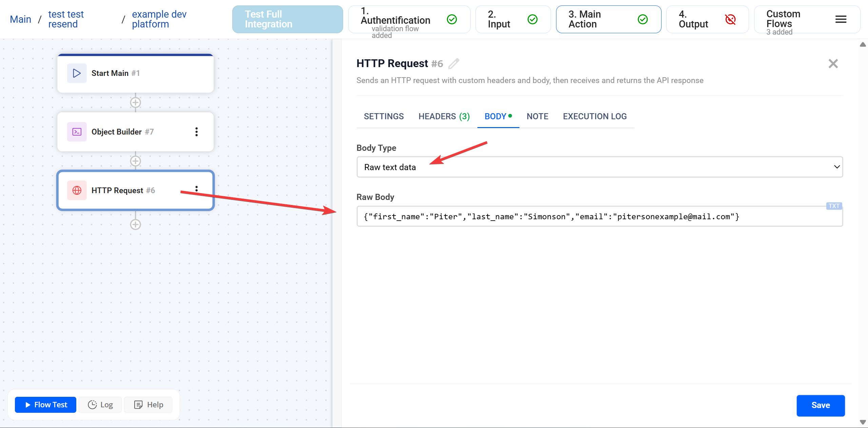Click the crossed-eye icon on Output step
The height and width of the screenshot is (428, 868).
point(731,19)
